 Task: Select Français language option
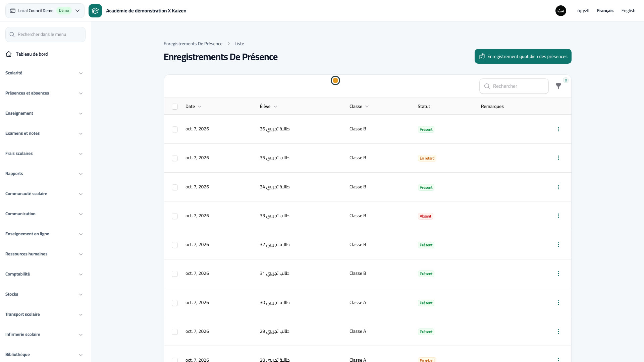tap(605, 11)
